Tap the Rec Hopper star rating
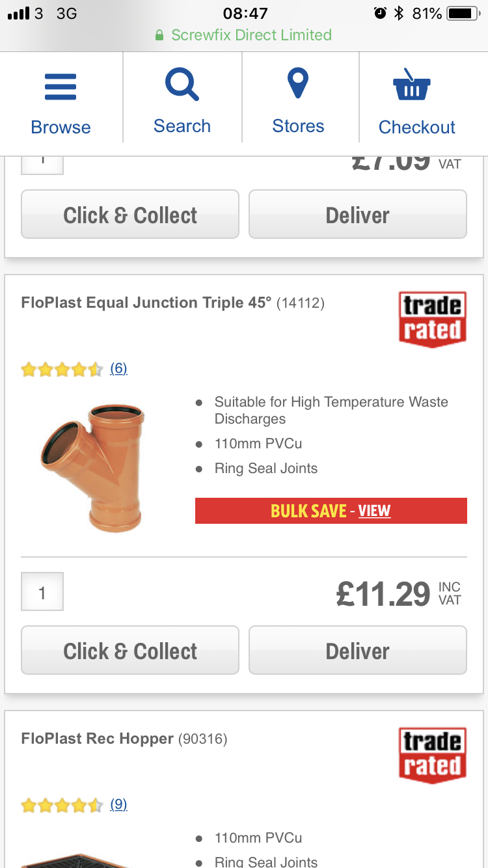The image size is (488, 868). click(x=62, y=806)
